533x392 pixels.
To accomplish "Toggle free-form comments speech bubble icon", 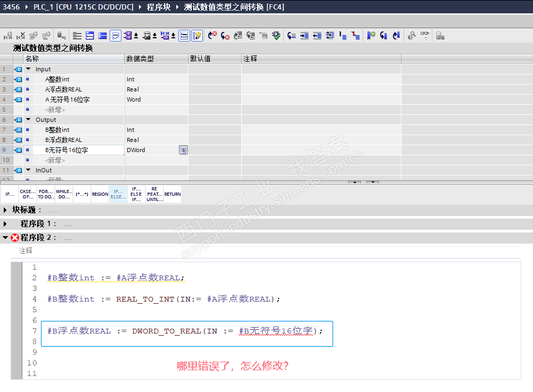I will [116, 36].
